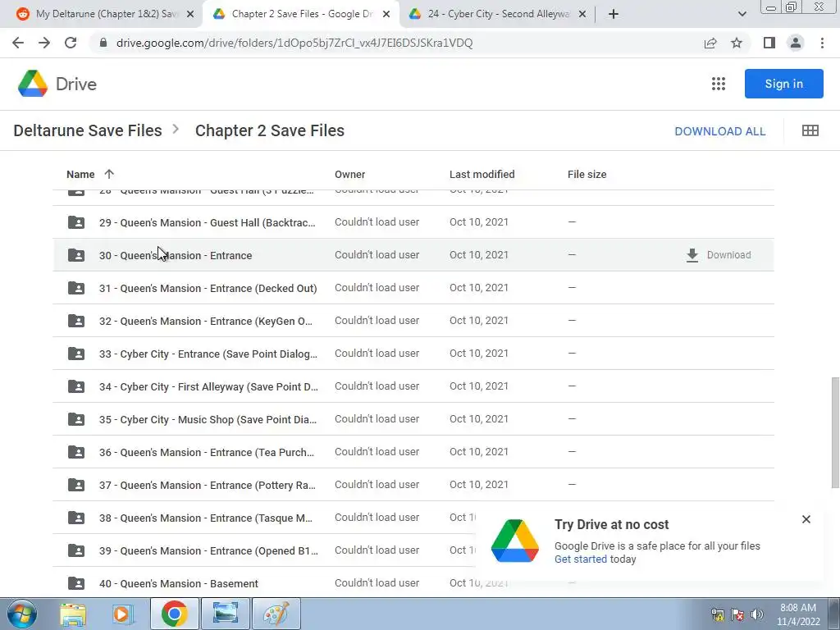Click folder icon of 37 Pottery row
The width and height of the screenshot is (840, 630).
click(x=76, y=485)
